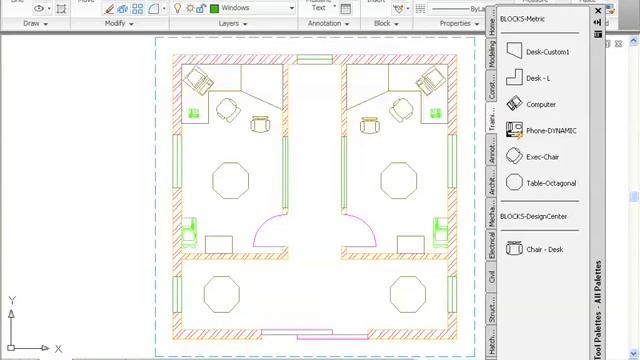The height and width of the screenshot is (360, 640).
Task: Click the Desk-Custom1 label text
Action: click(547, 52)
